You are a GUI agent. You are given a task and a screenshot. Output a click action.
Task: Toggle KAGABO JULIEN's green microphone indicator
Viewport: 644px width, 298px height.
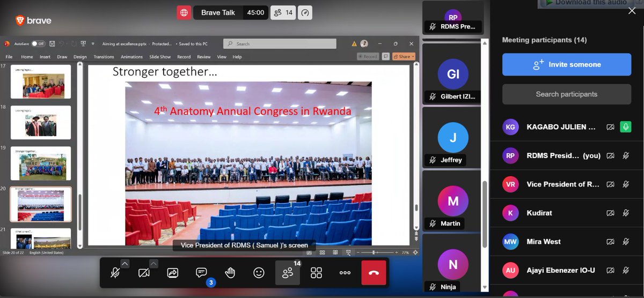(x=625, y=127)
